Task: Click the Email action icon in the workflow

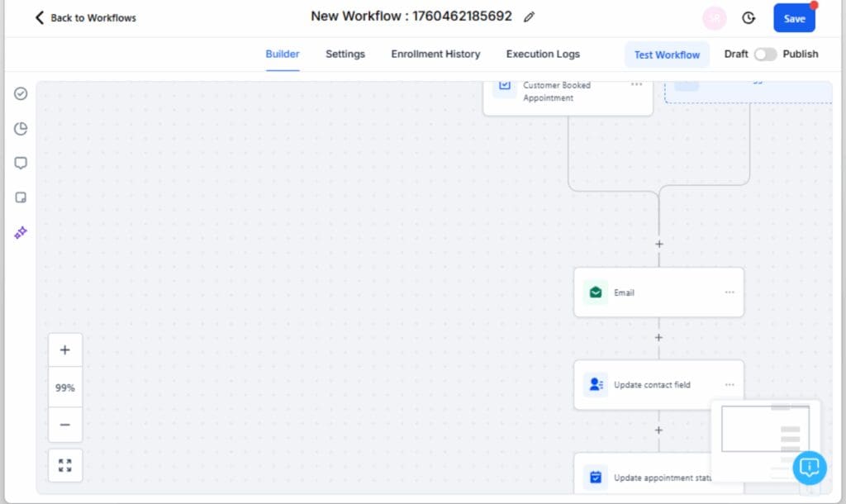Action: [x=596, y=292]
